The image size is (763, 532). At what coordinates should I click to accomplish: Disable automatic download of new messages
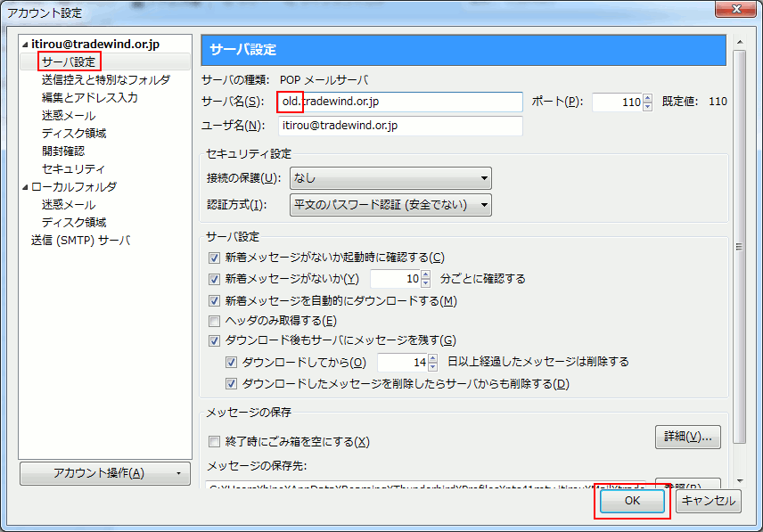click(214, 301)
